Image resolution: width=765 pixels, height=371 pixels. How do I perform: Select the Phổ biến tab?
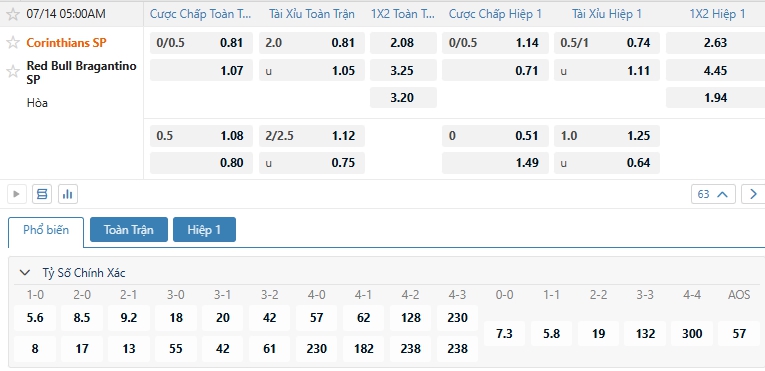pos(46,230)
